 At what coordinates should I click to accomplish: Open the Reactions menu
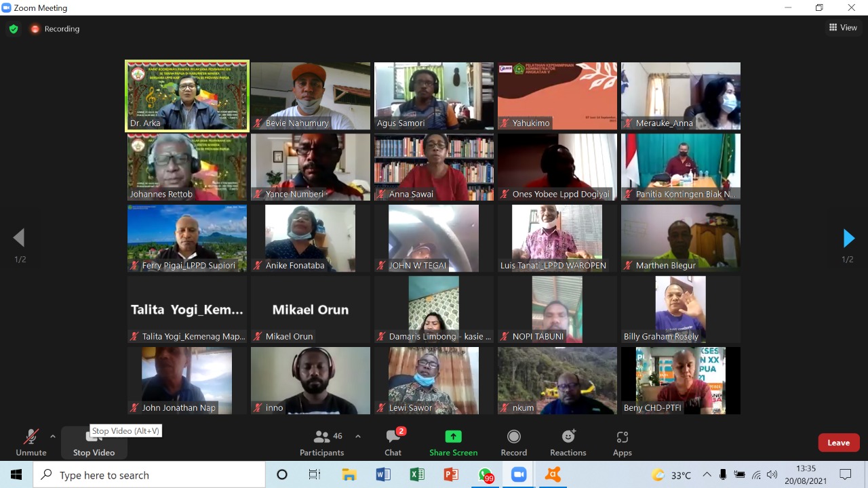568,443
